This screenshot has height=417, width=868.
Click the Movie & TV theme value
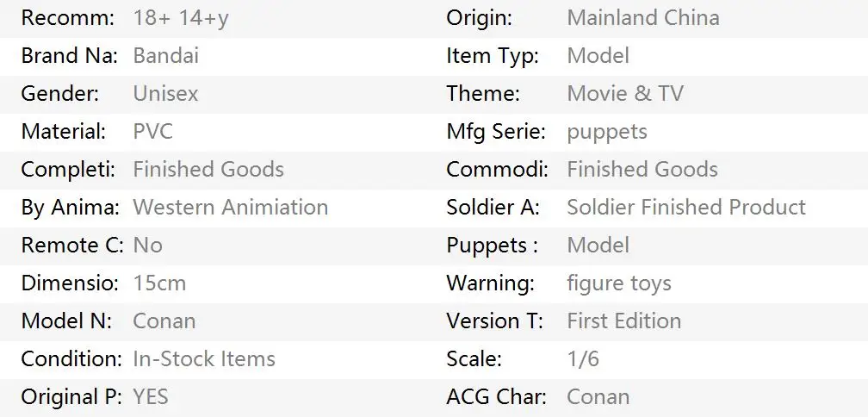tap(625, 94)
